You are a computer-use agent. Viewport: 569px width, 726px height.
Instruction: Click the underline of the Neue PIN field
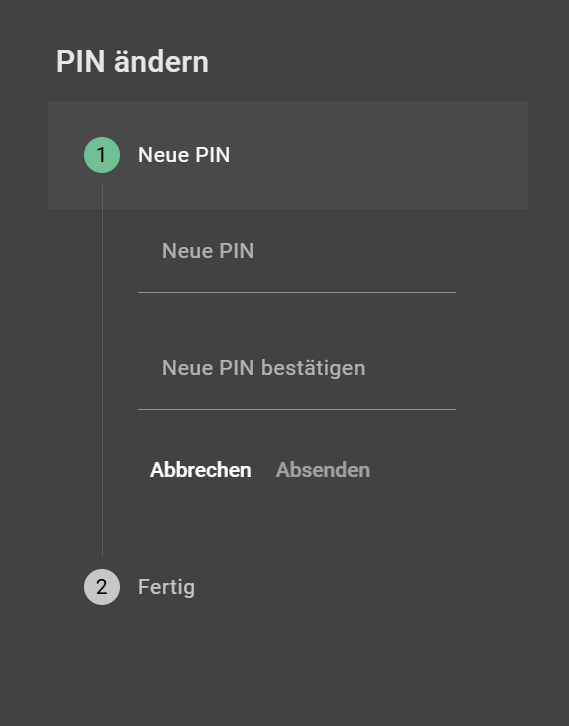click(x=297, y=293)
